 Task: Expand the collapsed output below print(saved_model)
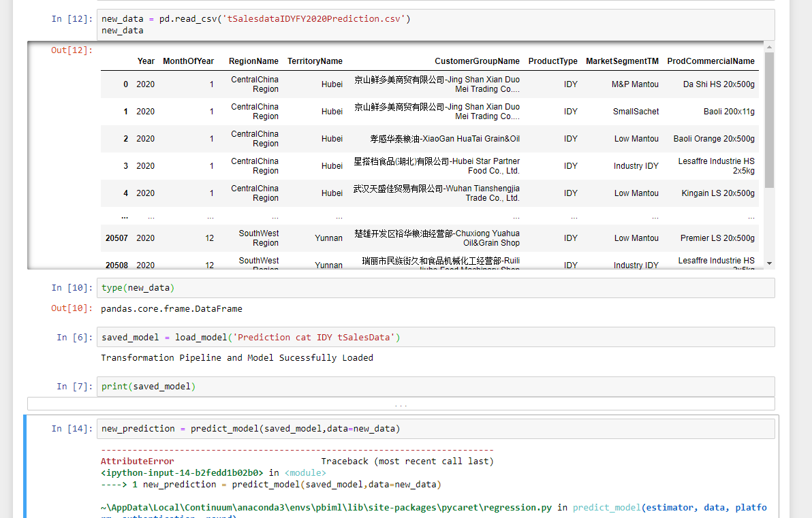(401, 404)
